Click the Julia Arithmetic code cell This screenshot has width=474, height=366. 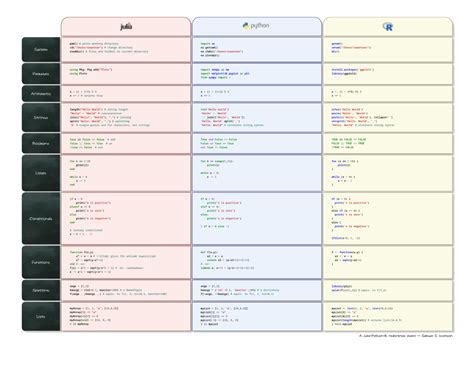click(x=126, y=94)
